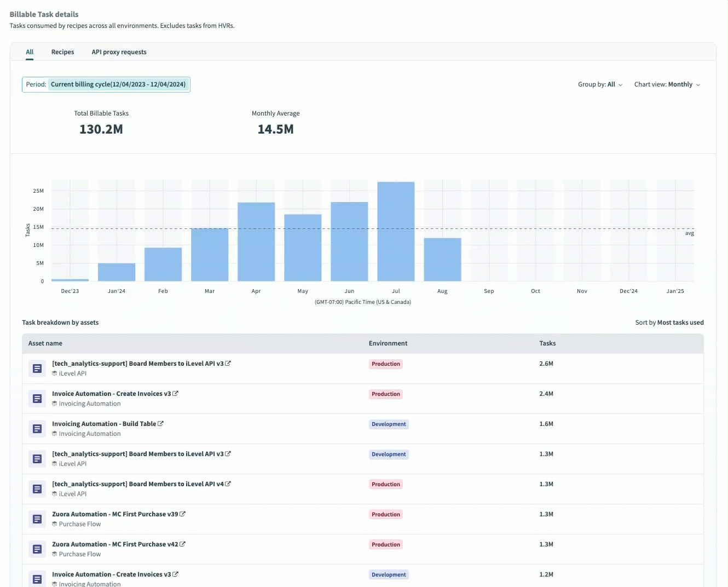The width and height of the screenshot is (728, 587).
Task: Open external link for Board Members to iLevel API v4
Action: (228, 483)
